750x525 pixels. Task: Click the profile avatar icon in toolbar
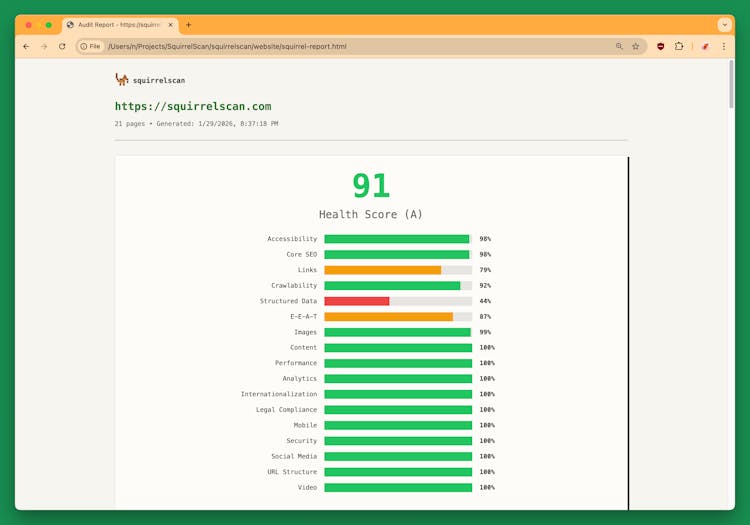(704, 46)
